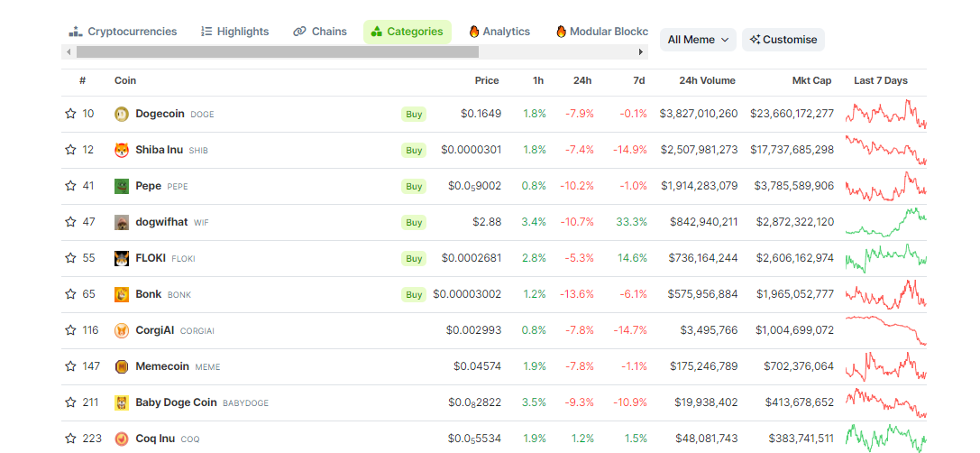Click Buy in the Bonk row

[x=414, y=294]
